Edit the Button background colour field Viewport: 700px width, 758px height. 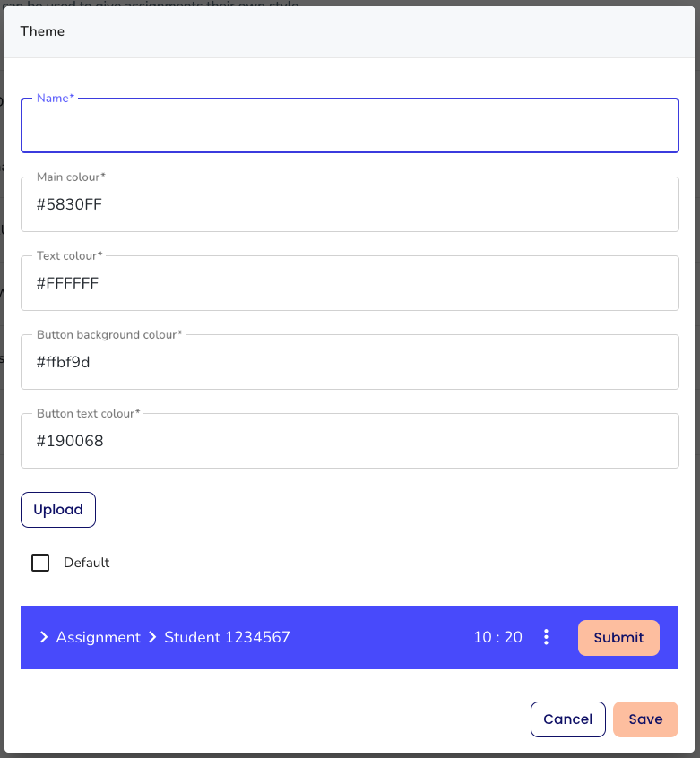click(x=350, y=362)
